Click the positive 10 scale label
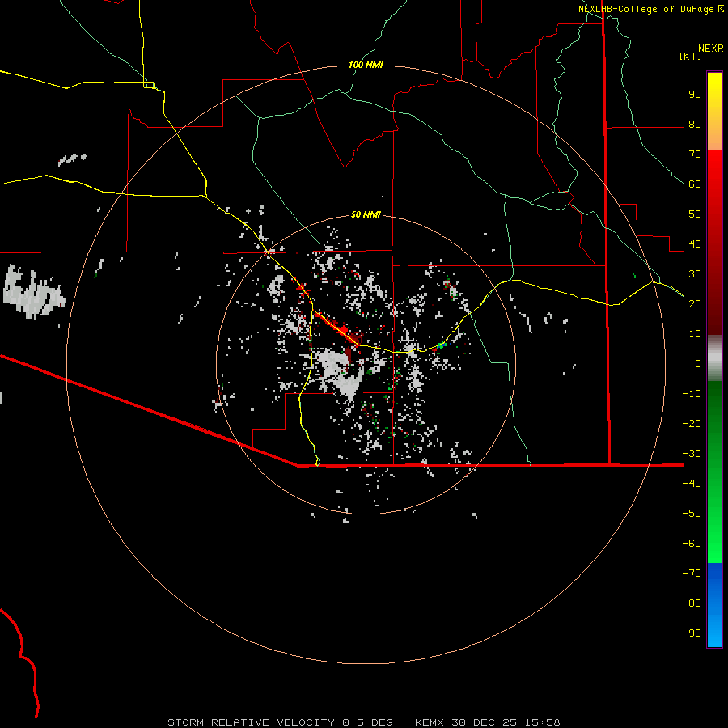This screenshot has height=728, width=728. (695, 334)
